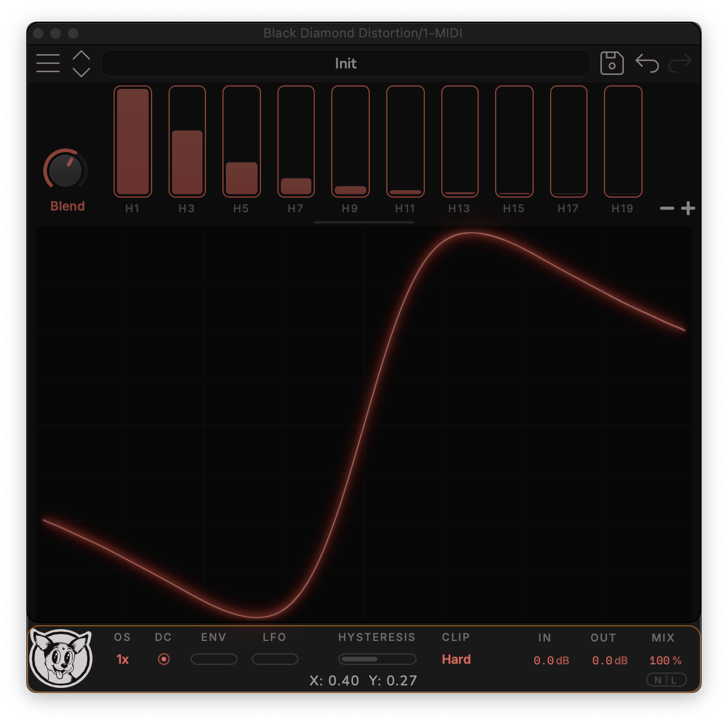Click the H7 harmonic bar

click(296, 142)
